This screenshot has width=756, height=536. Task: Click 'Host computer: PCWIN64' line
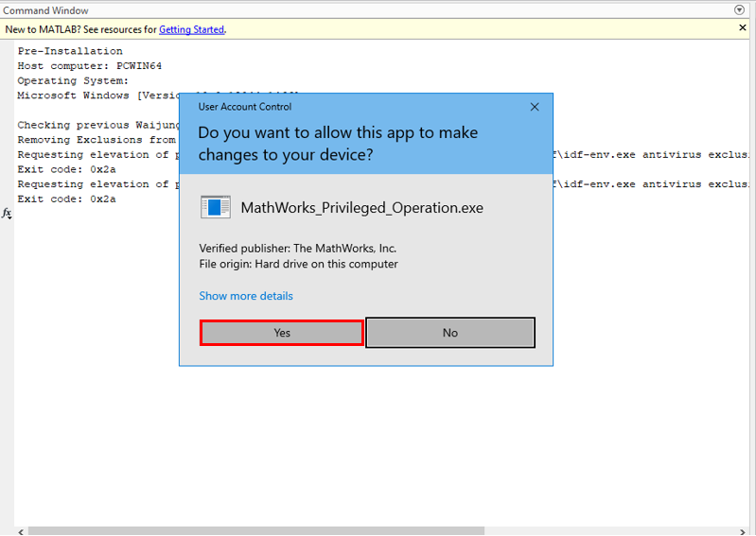[x=90, y=66]
